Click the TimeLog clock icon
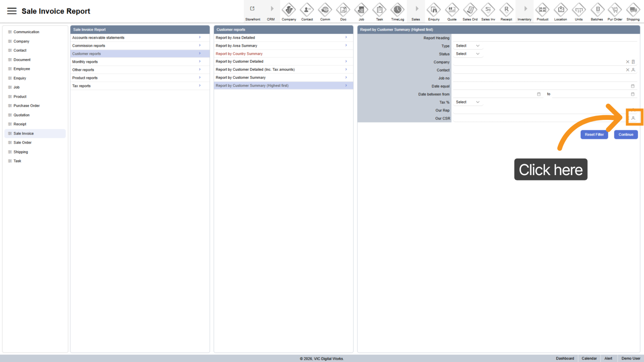The width and height of the screenshot is (644, 362). point(398,10)
